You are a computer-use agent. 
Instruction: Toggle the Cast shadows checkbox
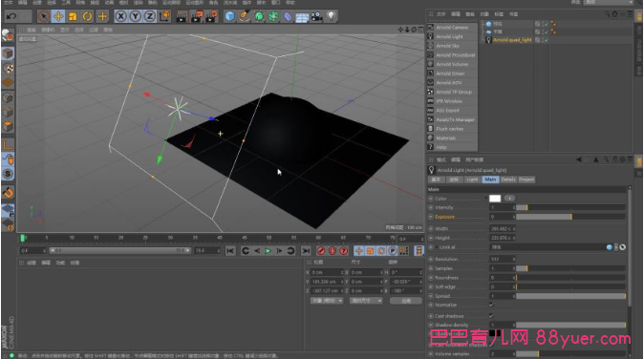[491, 316]
